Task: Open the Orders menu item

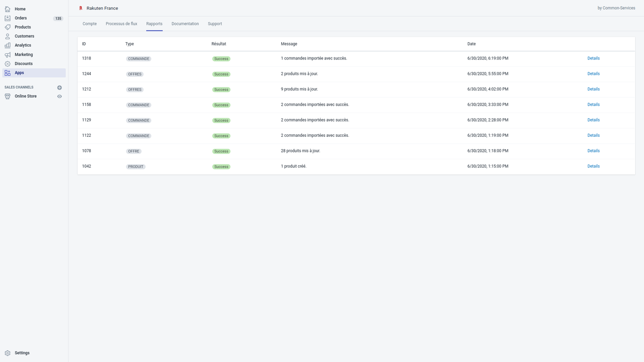Action: coord(21,18)
